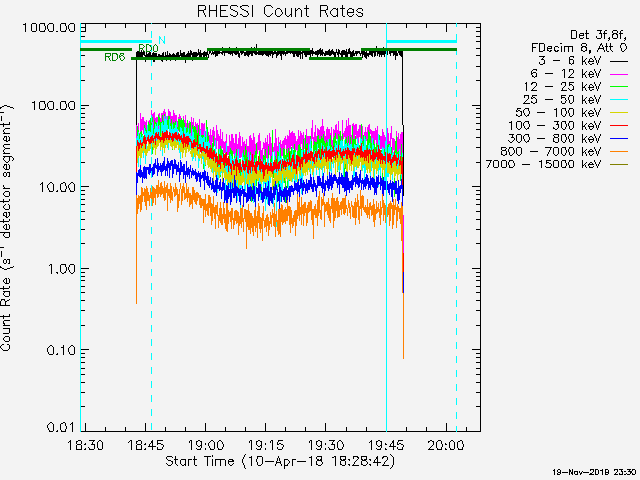Select the '800 - 7000 keV' legend label
640x480 pixels.
tap(551, 151)
